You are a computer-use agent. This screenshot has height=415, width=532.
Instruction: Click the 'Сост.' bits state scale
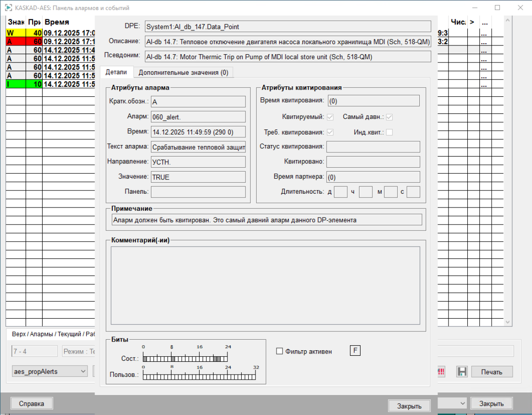point(185,359)
